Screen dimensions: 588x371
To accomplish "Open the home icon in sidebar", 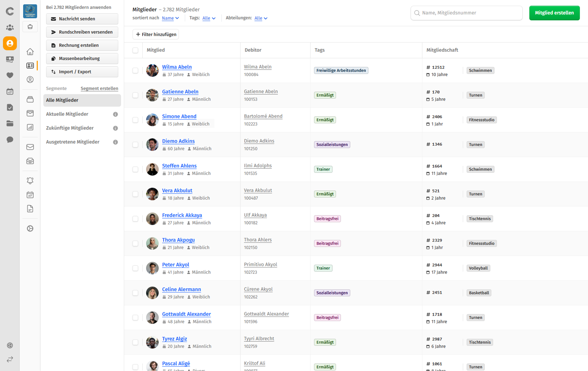I will 30,52.
